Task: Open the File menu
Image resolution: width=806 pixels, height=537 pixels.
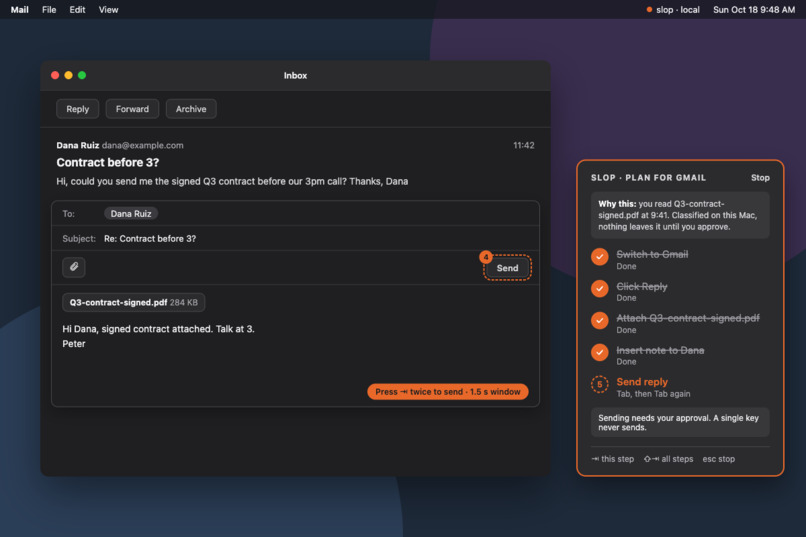Action: coord(49,10)
